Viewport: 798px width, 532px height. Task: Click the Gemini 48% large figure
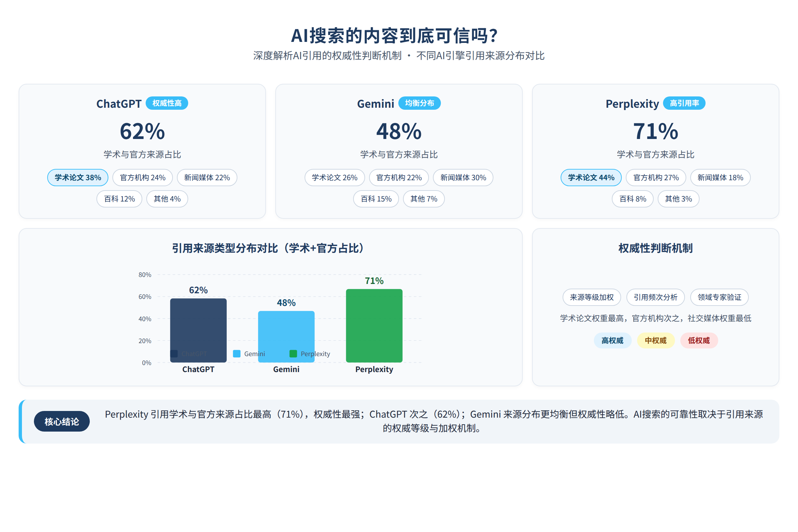(399, 131)
